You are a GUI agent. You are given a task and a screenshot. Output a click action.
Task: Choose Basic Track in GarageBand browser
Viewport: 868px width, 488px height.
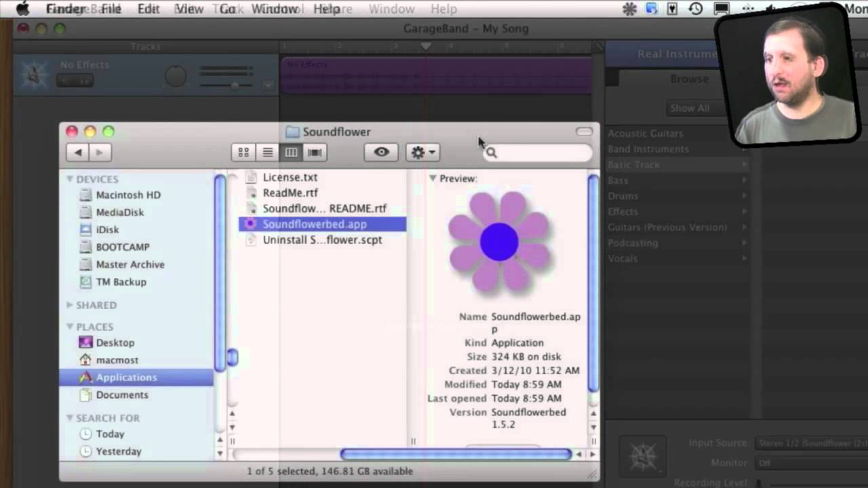click(677, 165)
